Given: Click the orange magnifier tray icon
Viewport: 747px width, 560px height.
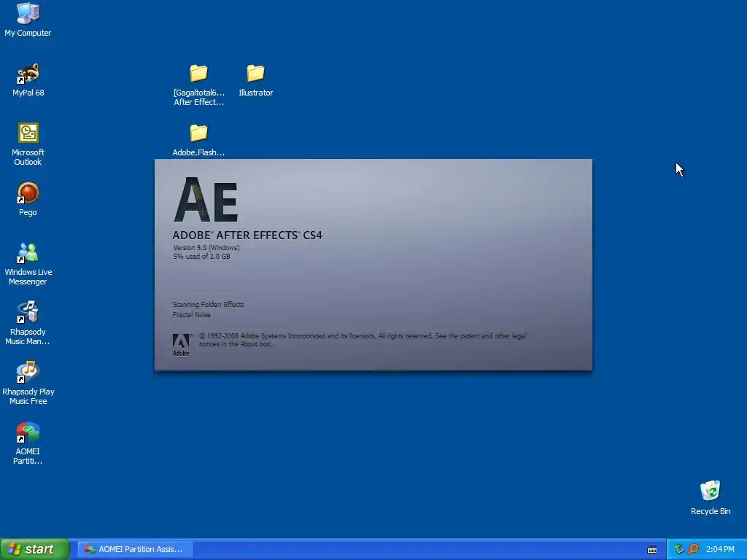Looking at the screenshot, I should pyautogui.click(x=693, y=549).
